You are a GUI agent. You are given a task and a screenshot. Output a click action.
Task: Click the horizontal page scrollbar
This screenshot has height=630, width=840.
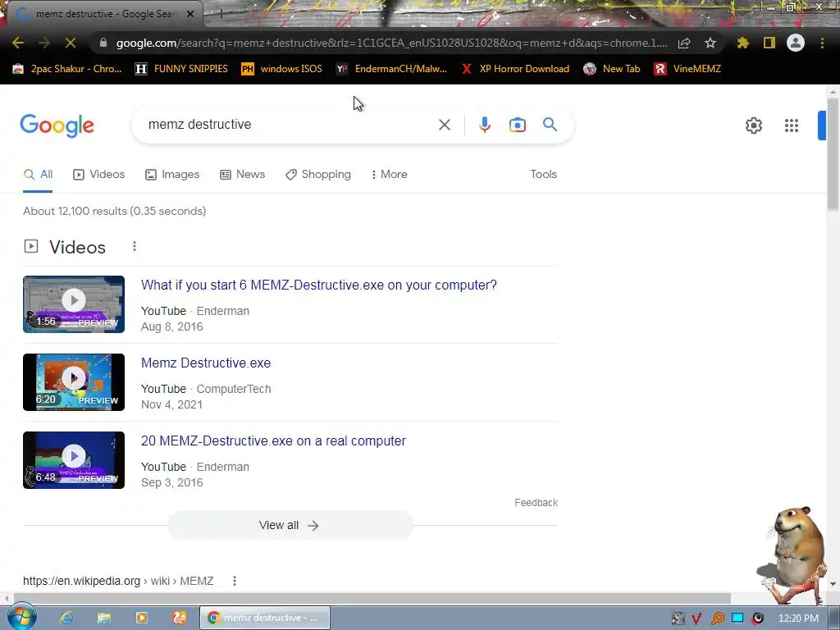[372, 598]
